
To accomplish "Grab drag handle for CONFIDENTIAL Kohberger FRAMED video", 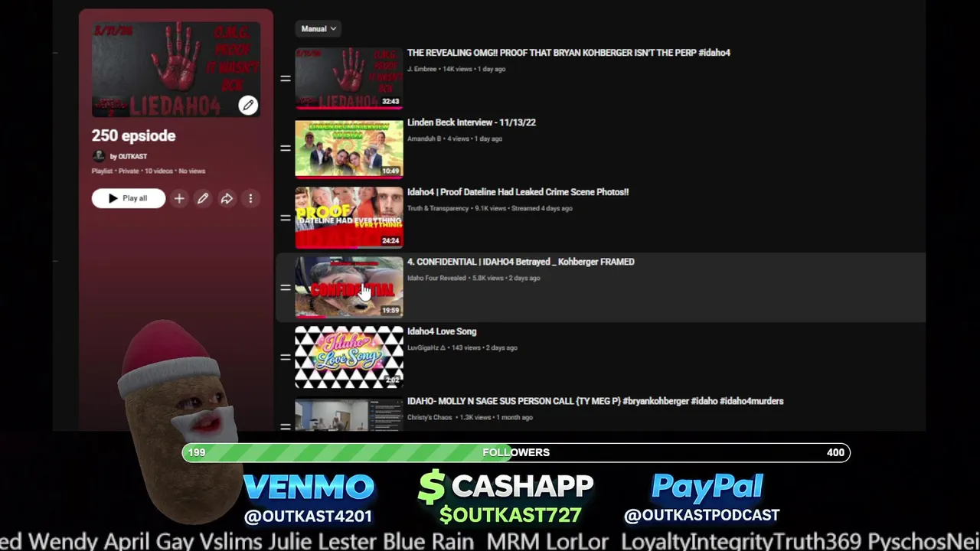I will pyautogui.click(x=285, y=288).
